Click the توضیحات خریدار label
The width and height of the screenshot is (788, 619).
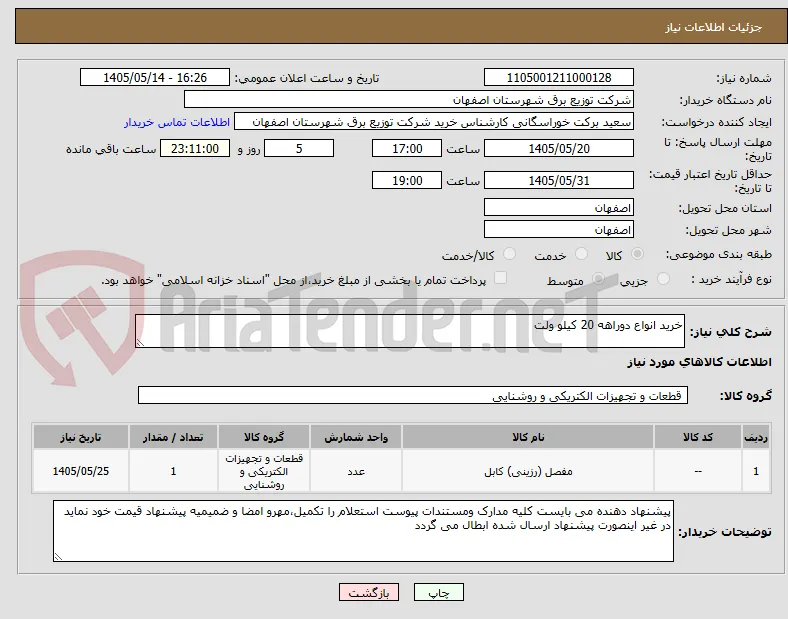(x=725, y=532)
